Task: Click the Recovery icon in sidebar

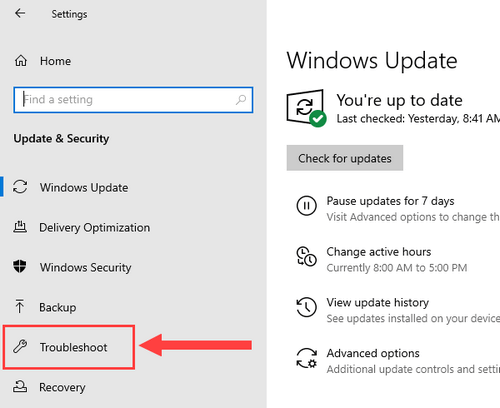Action: [x=20, y=387]
